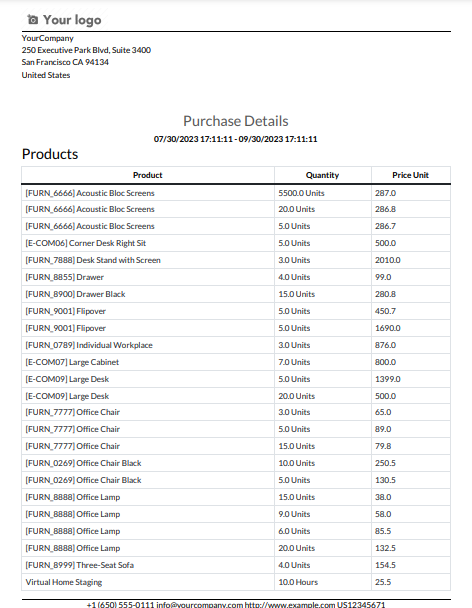Click the Products section heading
Viewport: 472px width, 608px height.
pyautogui.click(x=50, y=154)
